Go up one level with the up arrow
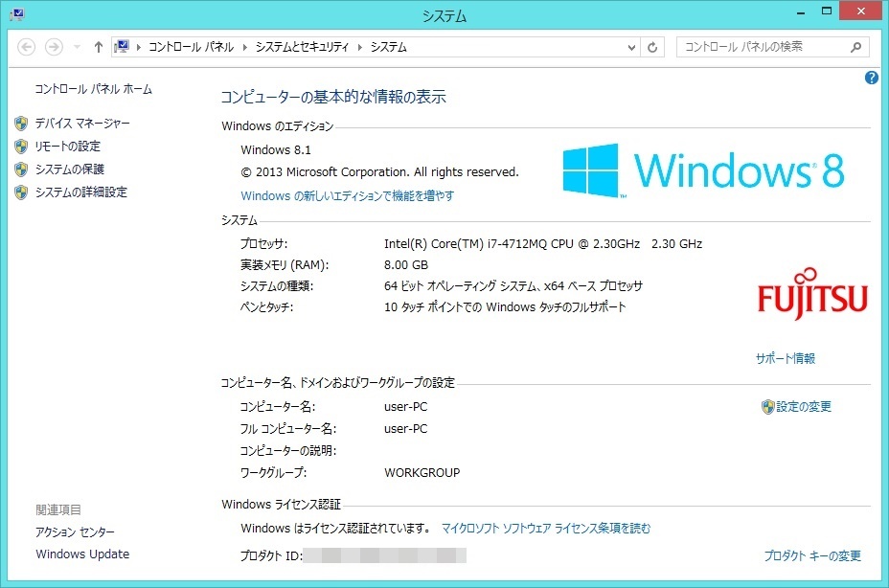 point(99,47)
